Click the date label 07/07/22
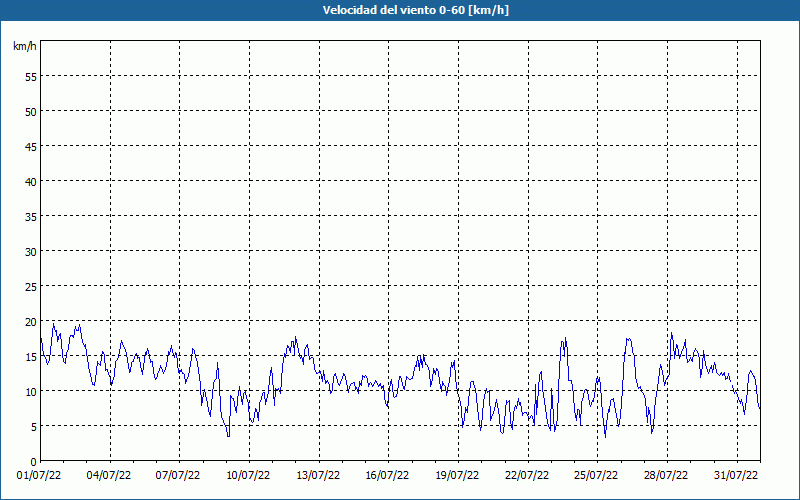Viewport: 800px width, 500px height. (x=178, y=475)
